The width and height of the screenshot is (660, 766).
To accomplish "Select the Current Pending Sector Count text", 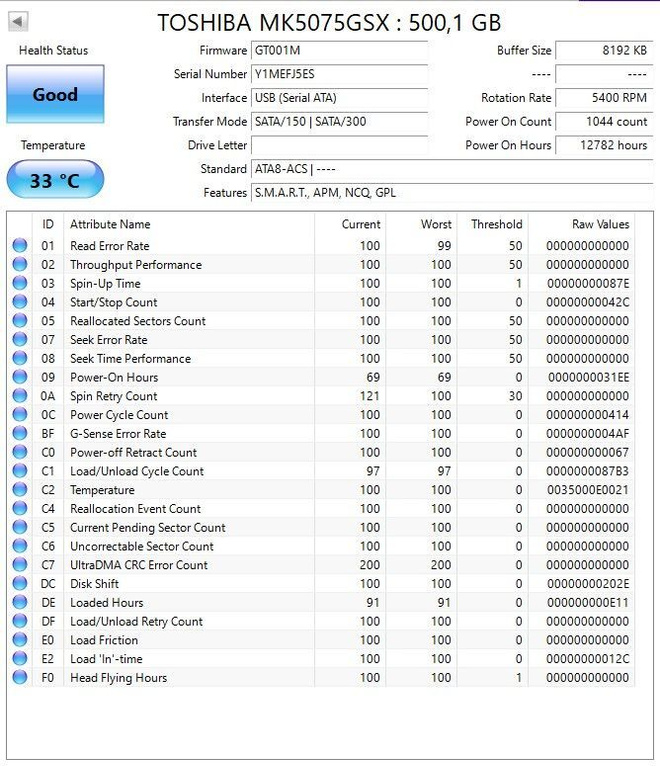I will coord(148,528).
